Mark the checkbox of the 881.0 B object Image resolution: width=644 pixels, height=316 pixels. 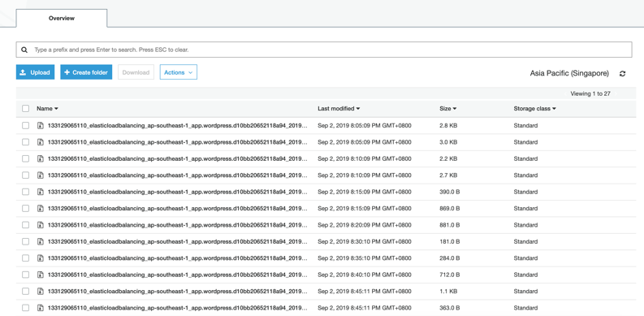(x=25, y=225)
